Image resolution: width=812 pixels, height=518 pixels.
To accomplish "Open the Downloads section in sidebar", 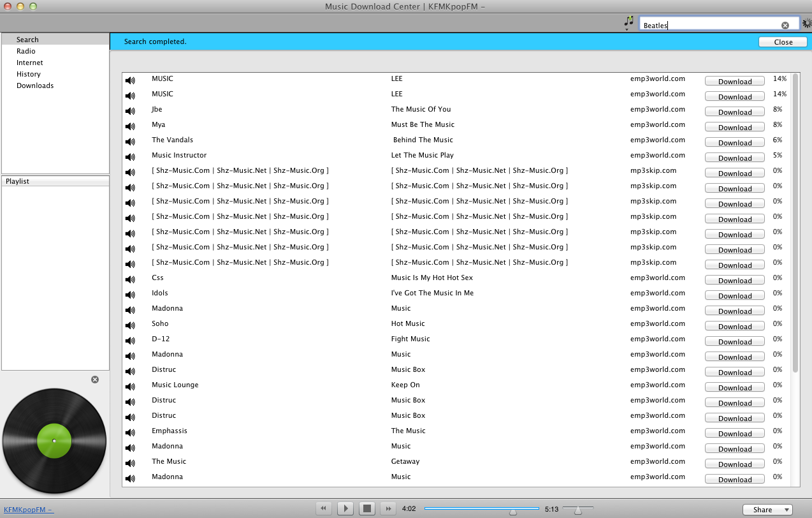I will [x=35, y=85].
